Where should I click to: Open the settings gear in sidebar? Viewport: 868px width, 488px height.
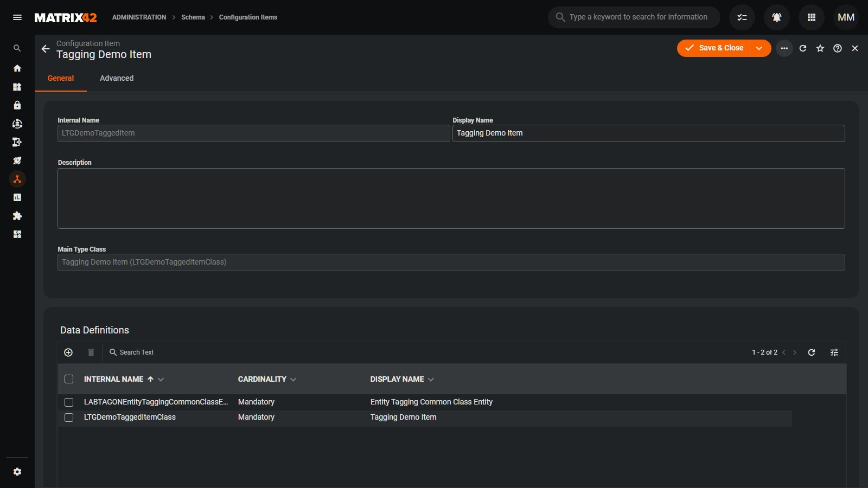click(17, 472)
